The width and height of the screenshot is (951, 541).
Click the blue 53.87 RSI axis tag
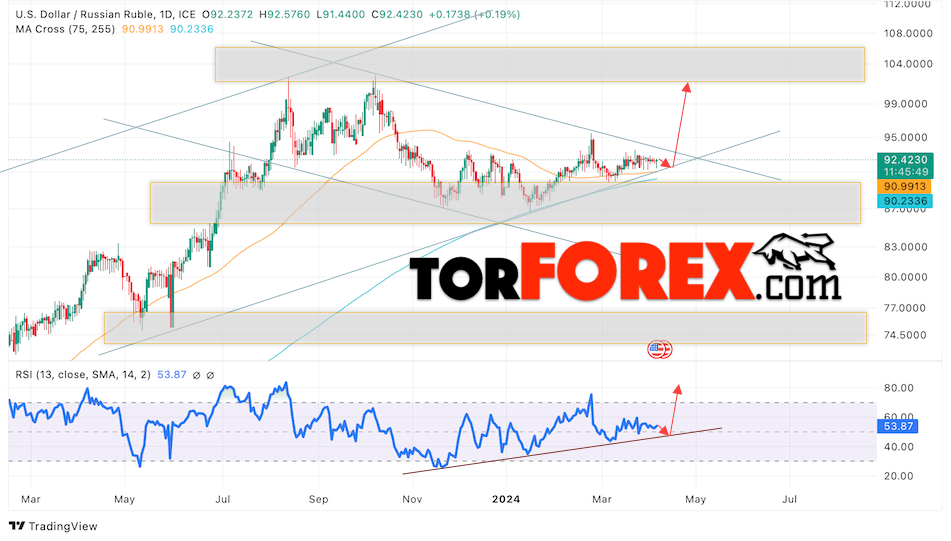click(898, 426)
